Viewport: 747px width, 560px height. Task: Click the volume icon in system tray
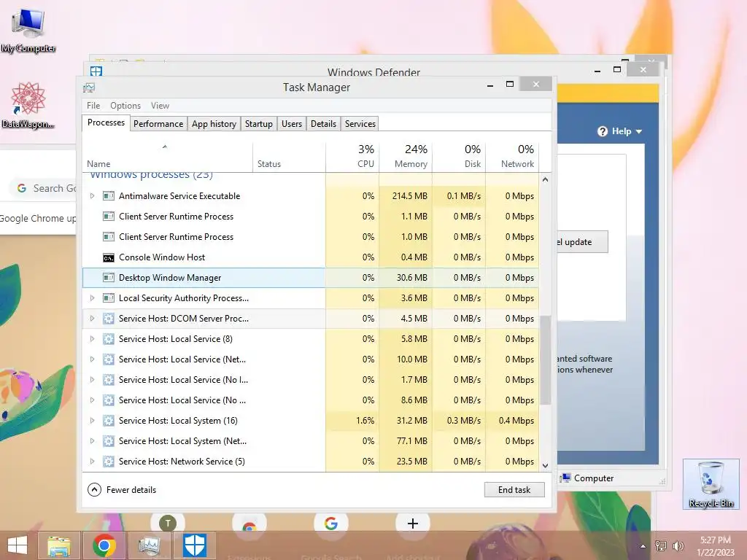[x=678, y=546]
